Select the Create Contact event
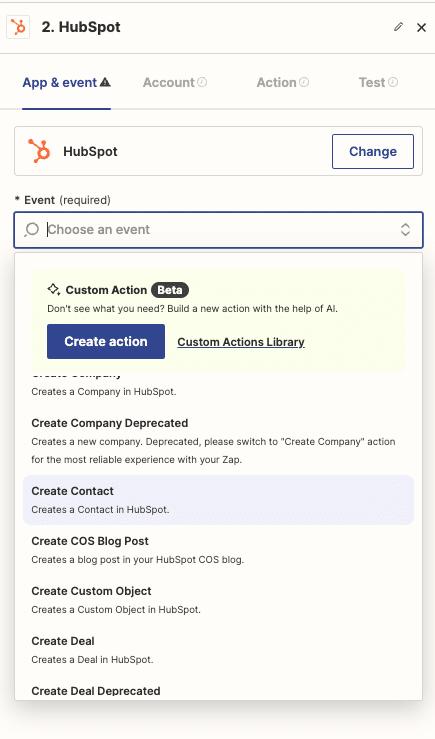Viewport: 435px width, 739px height. coord(218,500)
